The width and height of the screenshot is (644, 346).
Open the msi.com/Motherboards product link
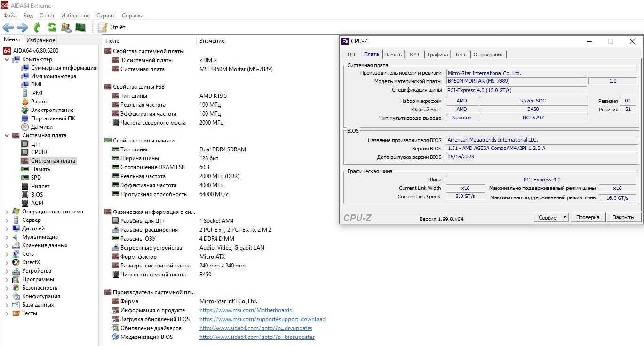[246, 310]
